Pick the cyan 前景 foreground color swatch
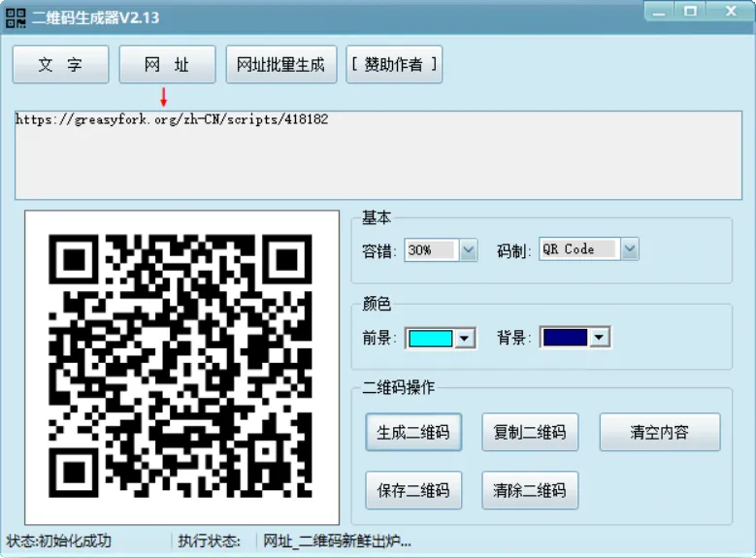Viewport: 756px width, 558px height. tap(430, 338)
